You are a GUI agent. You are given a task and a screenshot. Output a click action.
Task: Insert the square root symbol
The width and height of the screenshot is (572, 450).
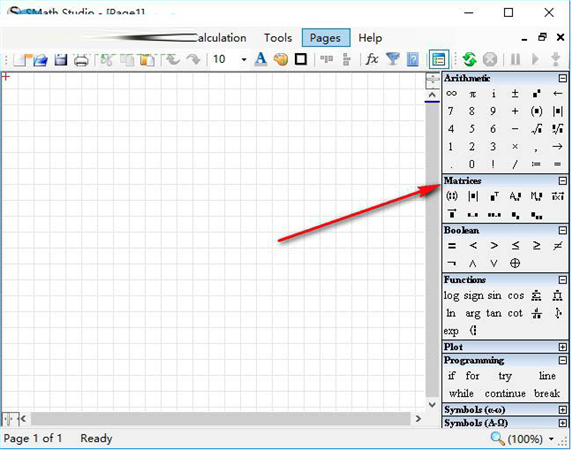(536, 129)
